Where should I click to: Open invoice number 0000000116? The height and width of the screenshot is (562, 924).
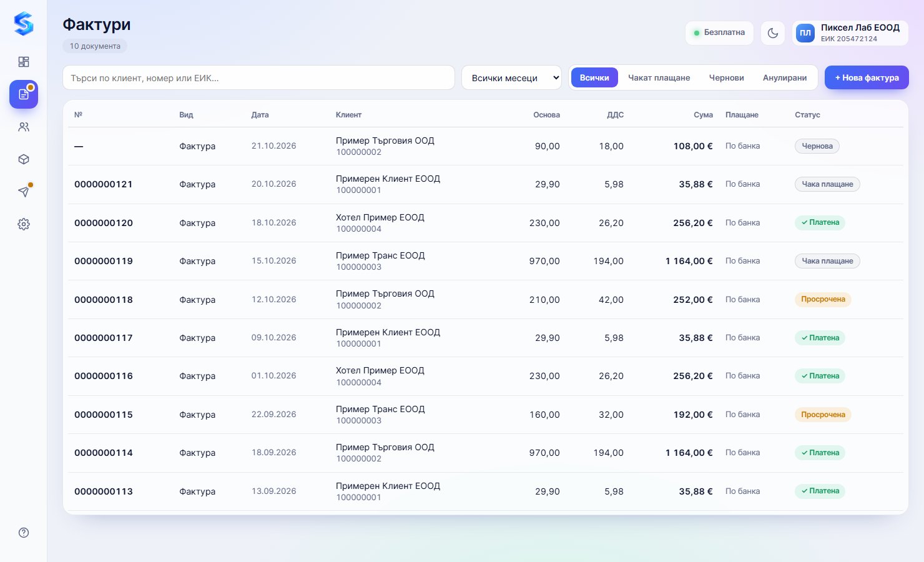tap(104, 376)
